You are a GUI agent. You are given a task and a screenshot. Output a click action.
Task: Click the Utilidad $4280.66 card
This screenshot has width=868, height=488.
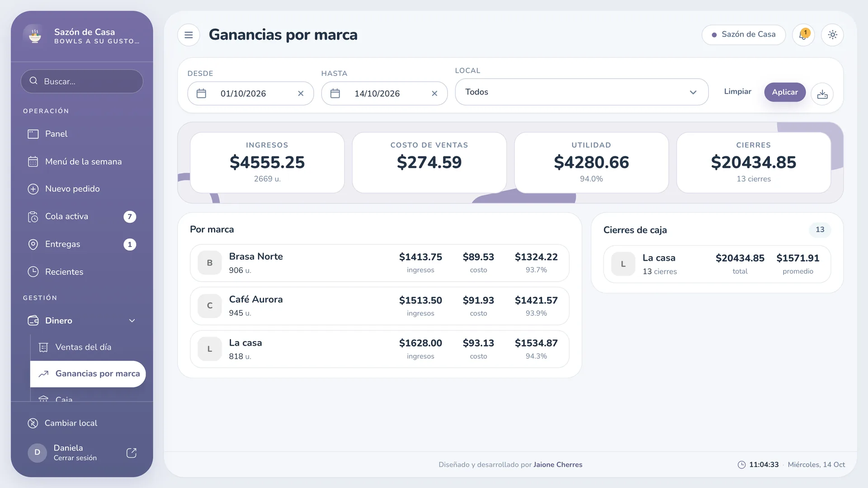[591, 163]
